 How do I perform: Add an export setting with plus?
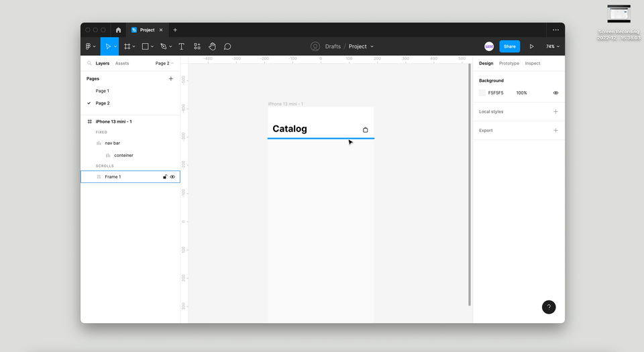click(x=555, y=131)
